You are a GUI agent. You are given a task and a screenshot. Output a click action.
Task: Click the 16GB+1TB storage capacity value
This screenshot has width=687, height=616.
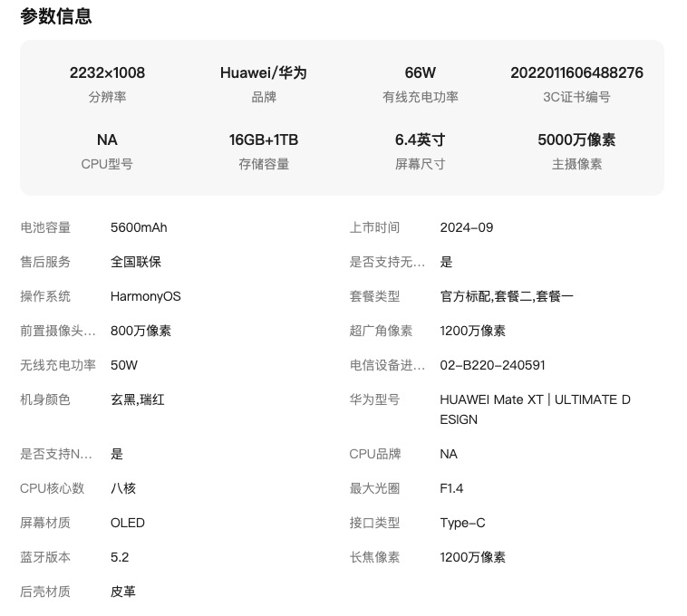[x=263, y=140]
